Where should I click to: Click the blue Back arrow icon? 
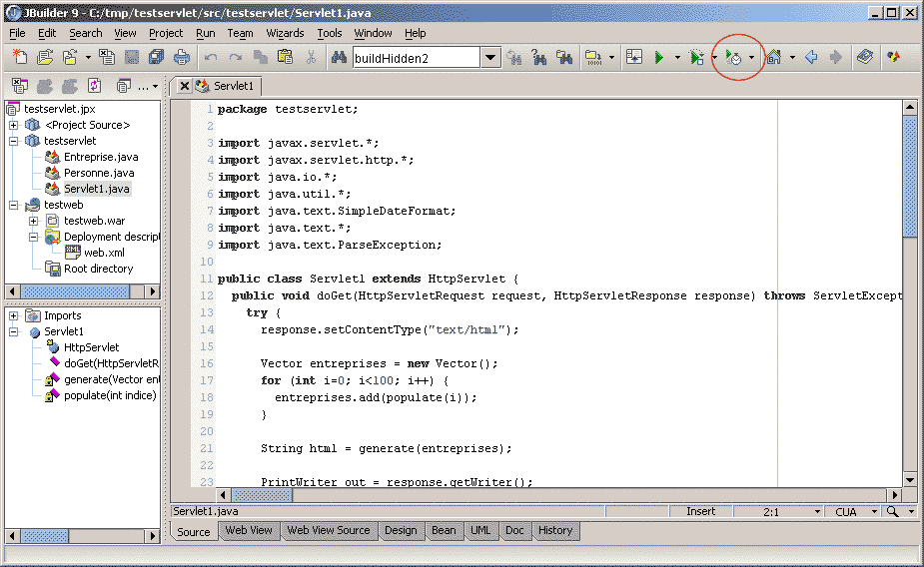pos(811,58)
